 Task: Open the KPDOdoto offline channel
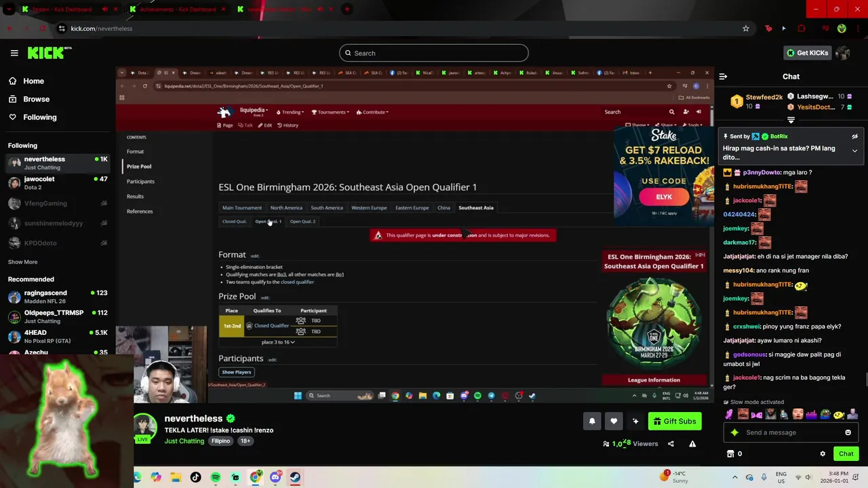[x=58, y=243]
